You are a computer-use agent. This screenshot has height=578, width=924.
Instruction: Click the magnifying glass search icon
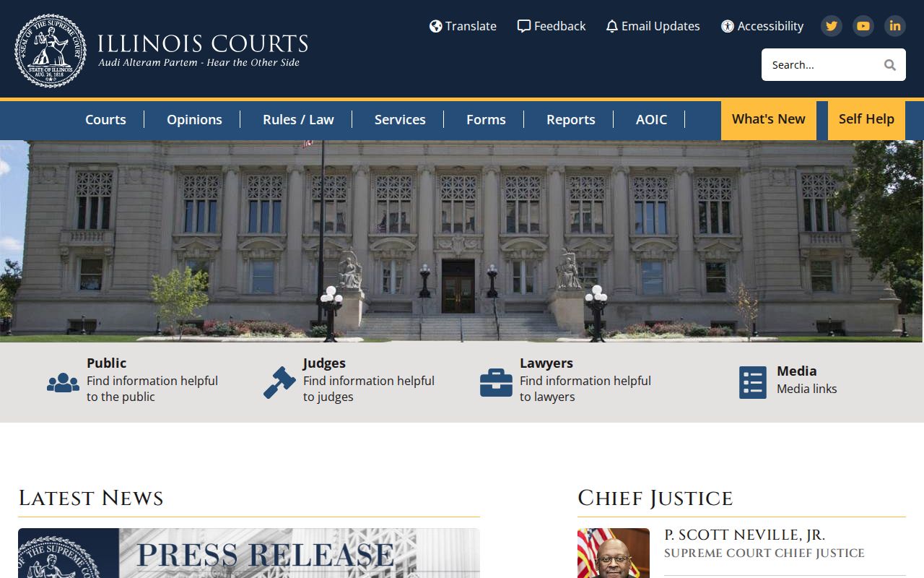tap(890, 65)
